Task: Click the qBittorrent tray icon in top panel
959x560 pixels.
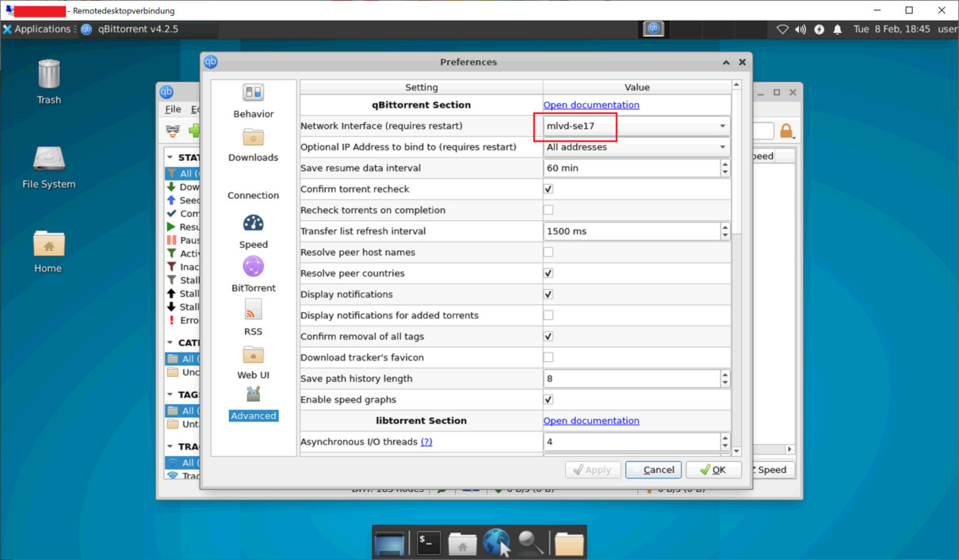Action: (653, 29)
